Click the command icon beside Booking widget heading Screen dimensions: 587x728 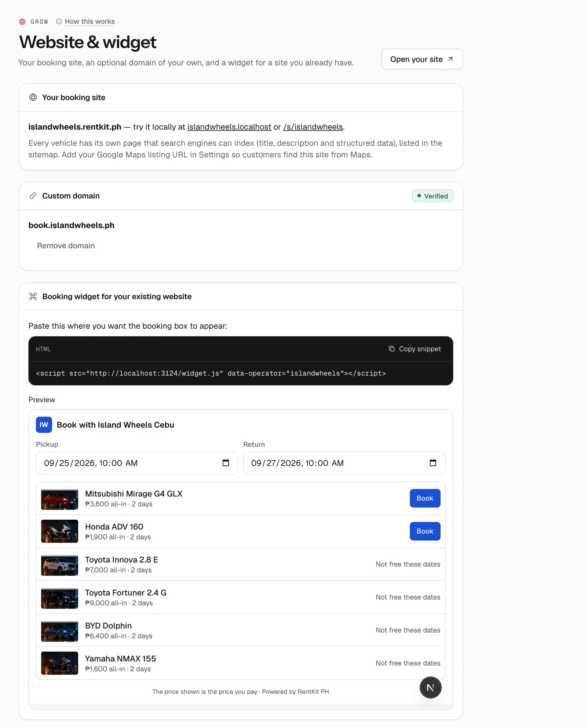pyautogui.click(x=33, y=296)
